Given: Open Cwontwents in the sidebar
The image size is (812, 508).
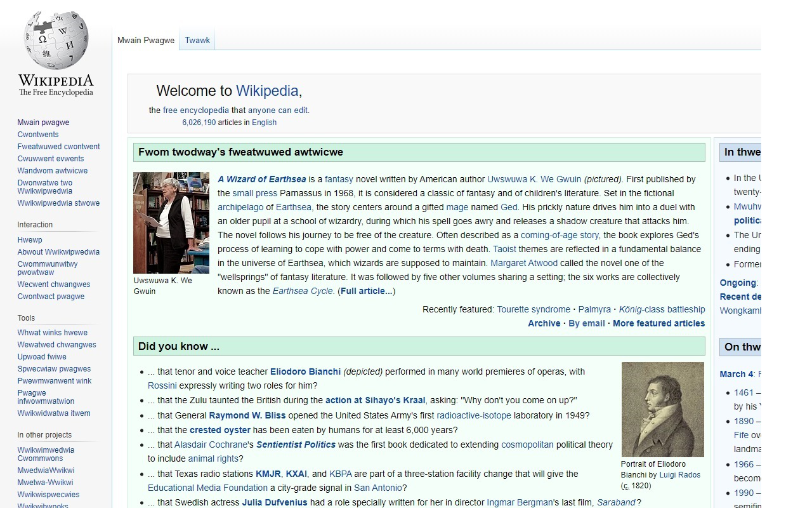Looking at the screenshot, I should coord(38,135).
